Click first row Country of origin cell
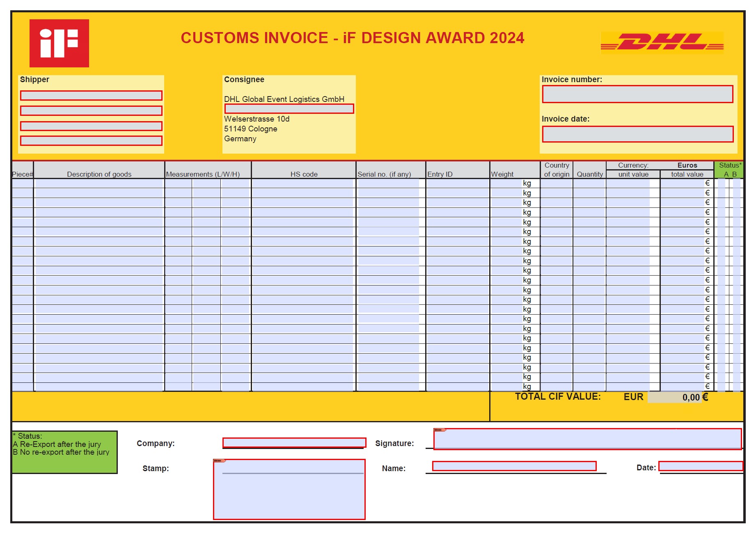756x534 pixels. point(557,183)
